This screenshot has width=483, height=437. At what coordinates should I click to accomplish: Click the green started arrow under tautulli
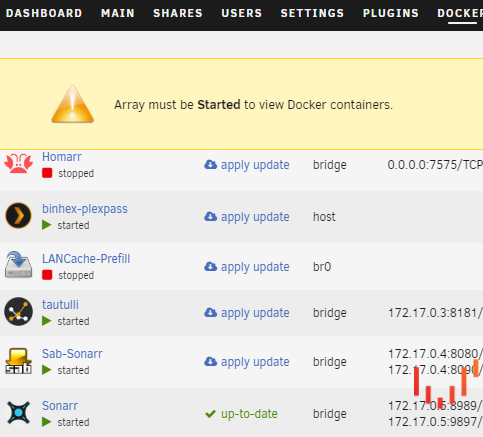tap(47, 321)
